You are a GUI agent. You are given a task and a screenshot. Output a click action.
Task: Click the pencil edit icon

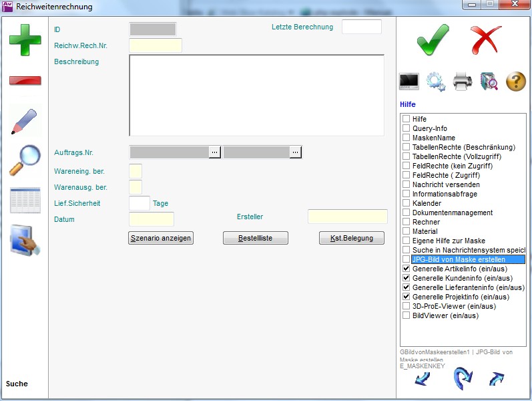pyautogui.click(x=25, y=121)
